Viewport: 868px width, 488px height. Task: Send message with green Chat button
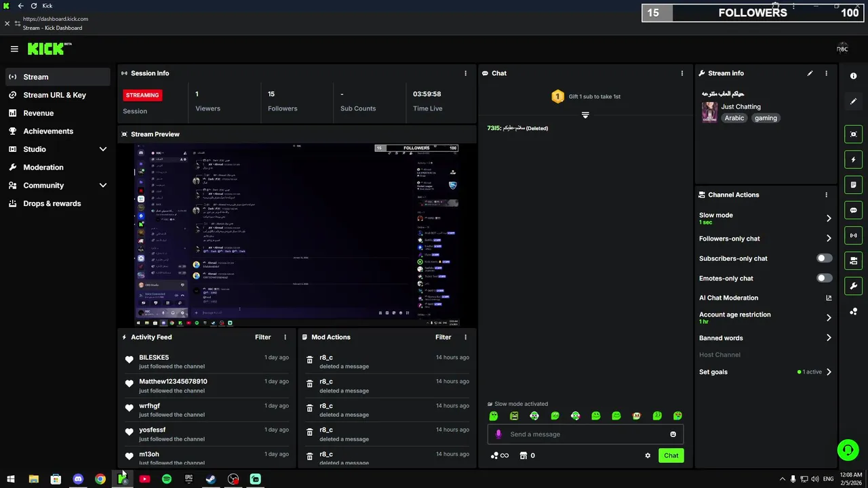671,455
